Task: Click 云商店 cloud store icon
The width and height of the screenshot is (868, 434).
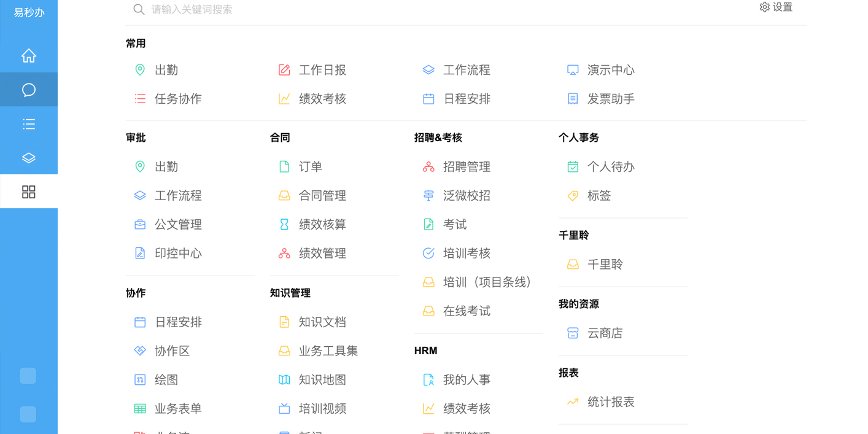Action: [x=573, y=333]
